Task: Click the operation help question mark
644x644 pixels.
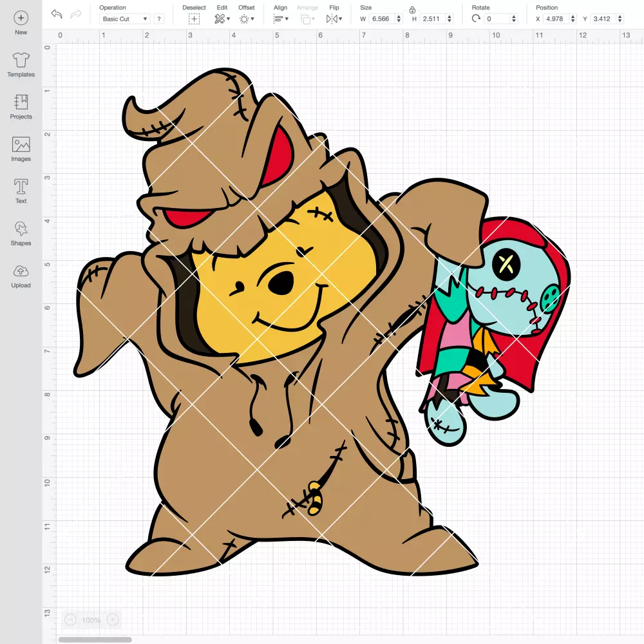Action: [159, 19]
